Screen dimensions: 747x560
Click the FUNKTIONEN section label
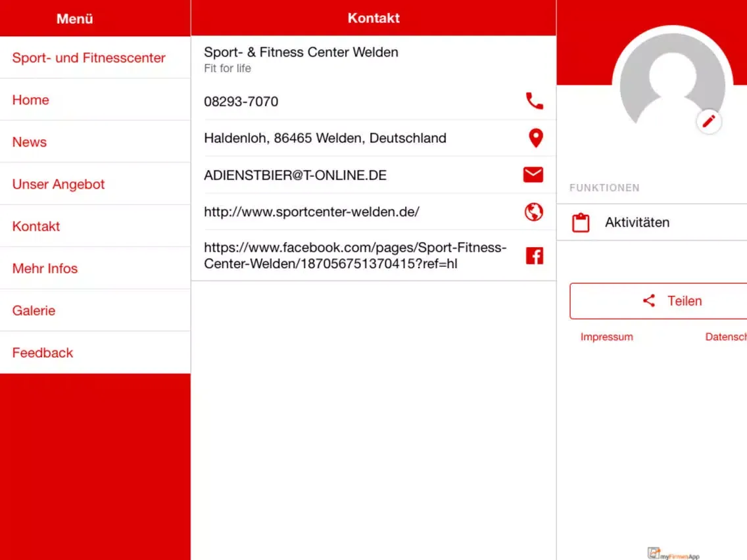tap(604, 187)
